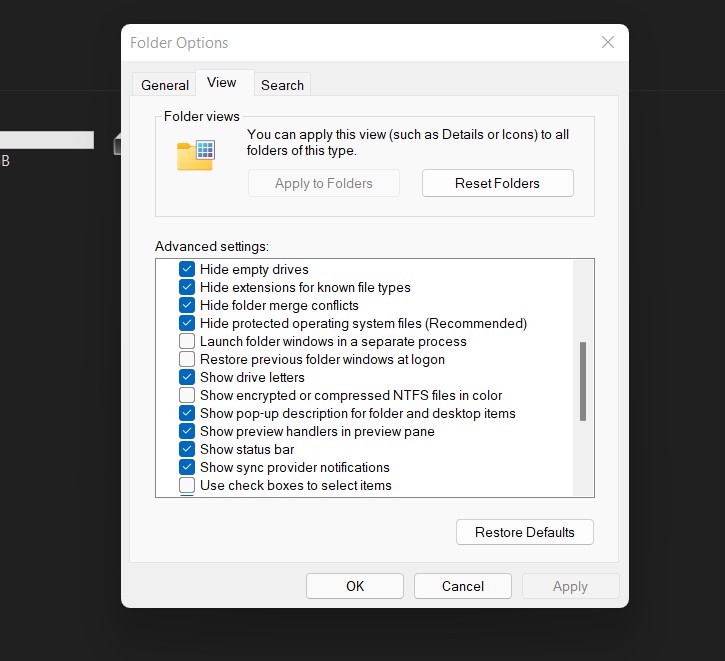This screenshot has height=661, width=725.
Task: Open the Search tab
Action: (282, 85)
